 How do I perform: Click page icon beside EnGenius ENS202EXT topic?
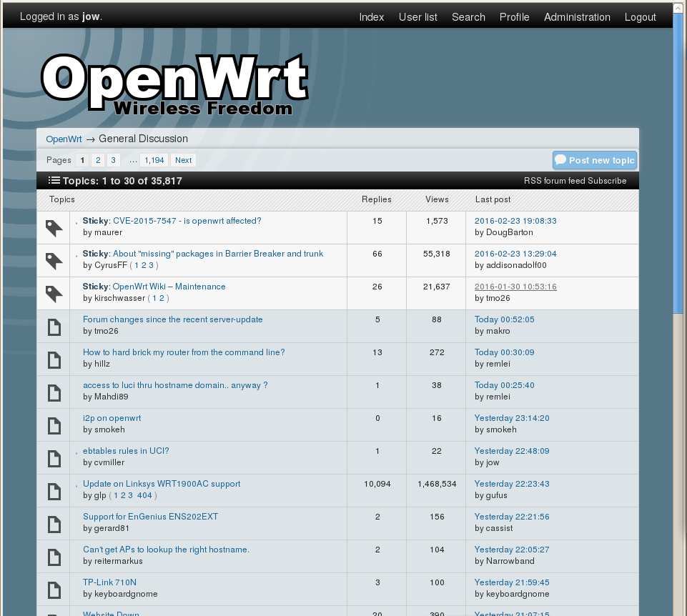(54, 524)
